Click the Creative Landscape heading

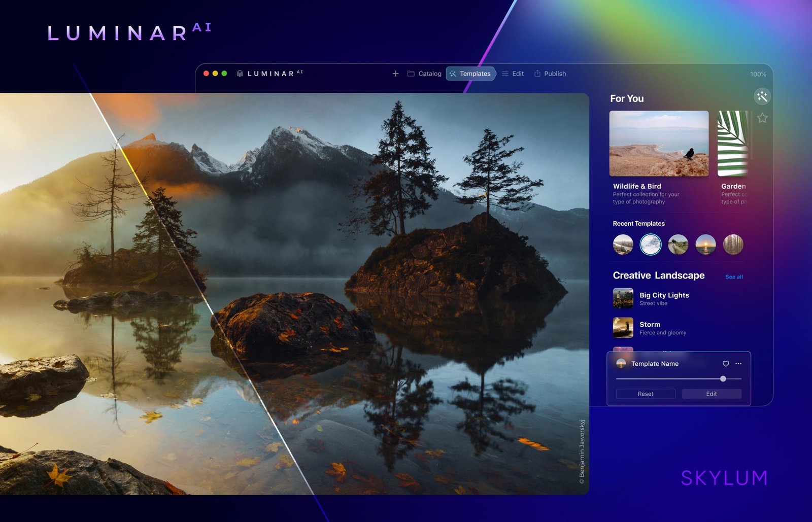coord(659,275)
